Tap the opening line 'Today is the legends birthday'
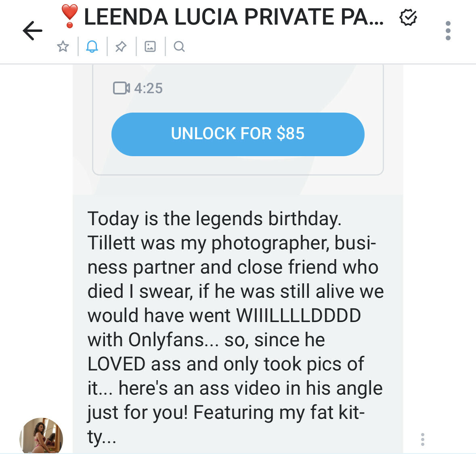Screen dimensions: 476x454 [x=214, y=219]
